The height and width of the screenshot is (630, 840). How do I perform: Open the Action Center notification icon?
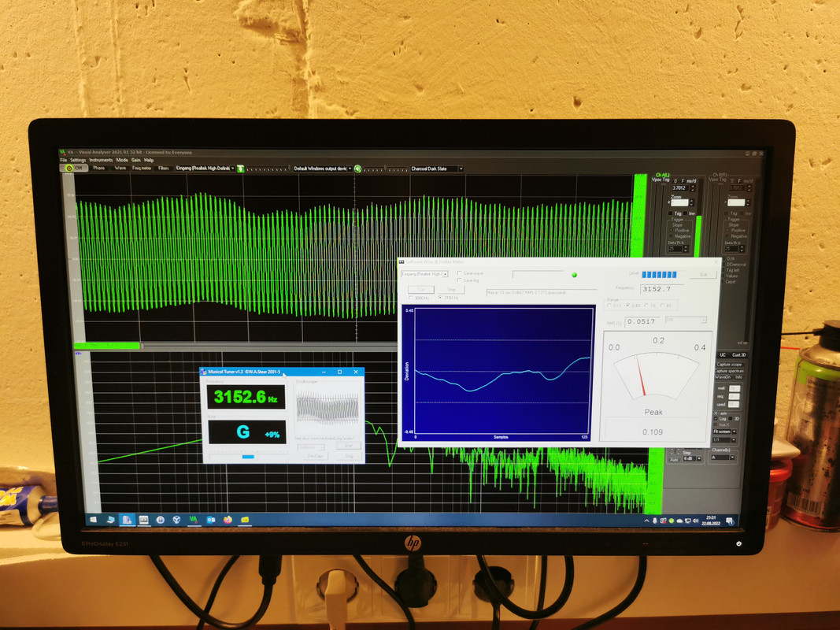pos(731,521)
